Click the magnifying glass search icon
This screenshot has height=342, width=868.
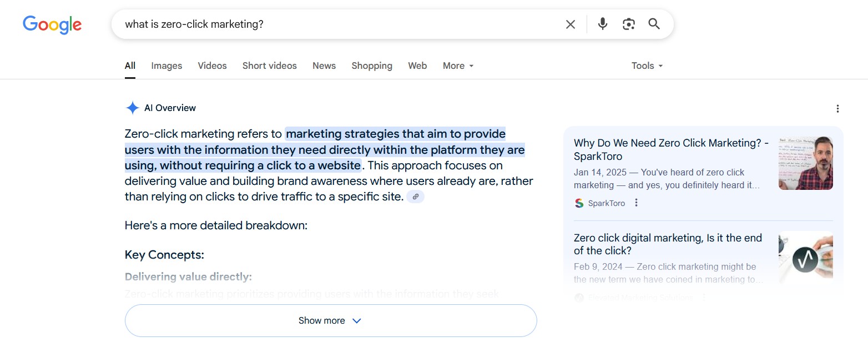click(x=654, y=24)
